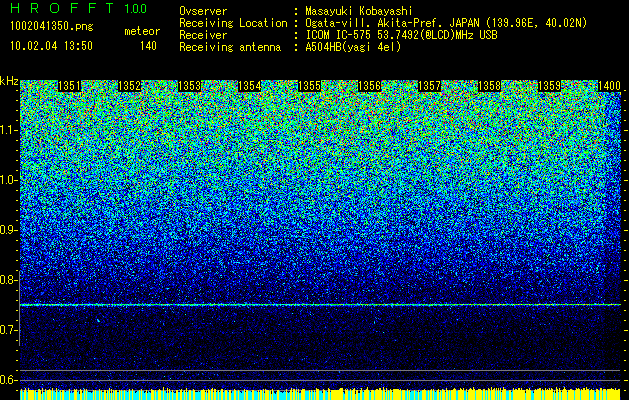
Task: Click the date stamp 10.02.04 13:50
Action: [51, 46]
